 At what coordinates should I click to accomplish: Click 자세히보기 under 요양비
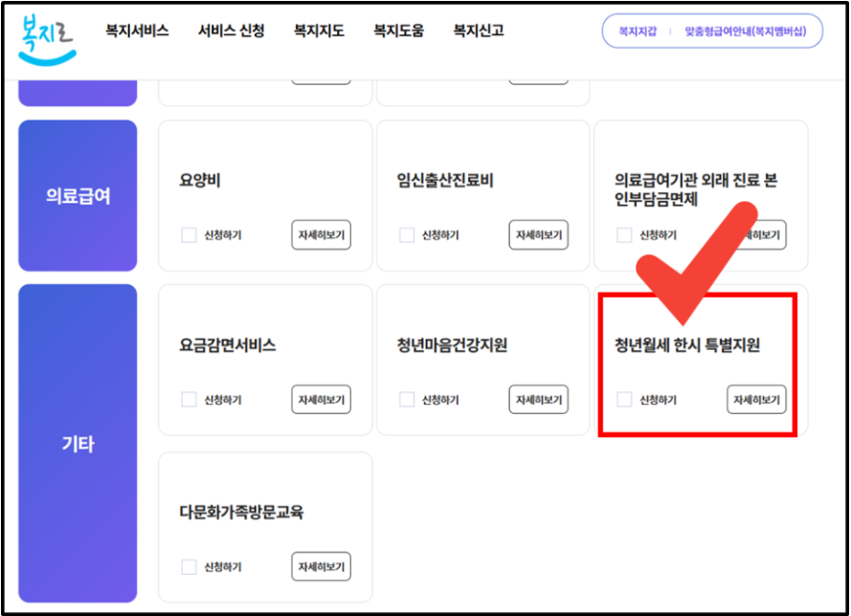(323, 234)
